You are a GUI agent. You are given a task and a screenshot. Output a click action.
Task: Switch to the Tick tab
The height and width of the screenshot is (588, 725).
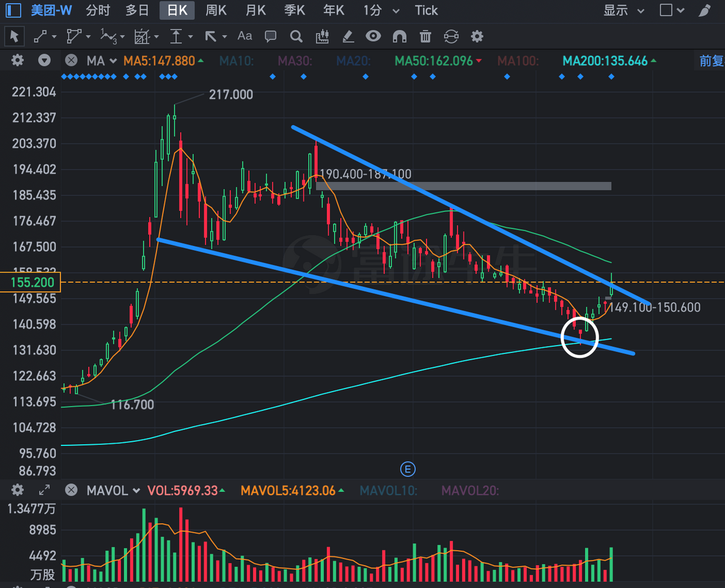pyautogui.click(x=427, y=10)
